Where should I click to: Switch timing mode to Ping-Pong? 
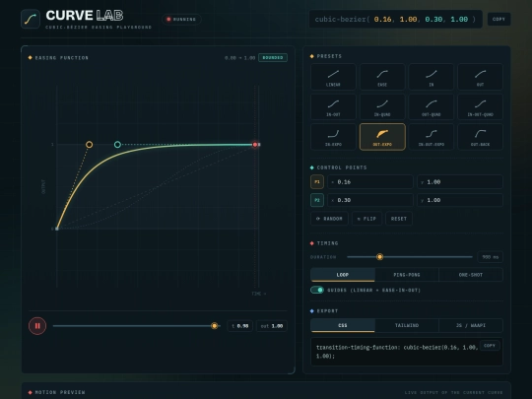click(407, 275)
